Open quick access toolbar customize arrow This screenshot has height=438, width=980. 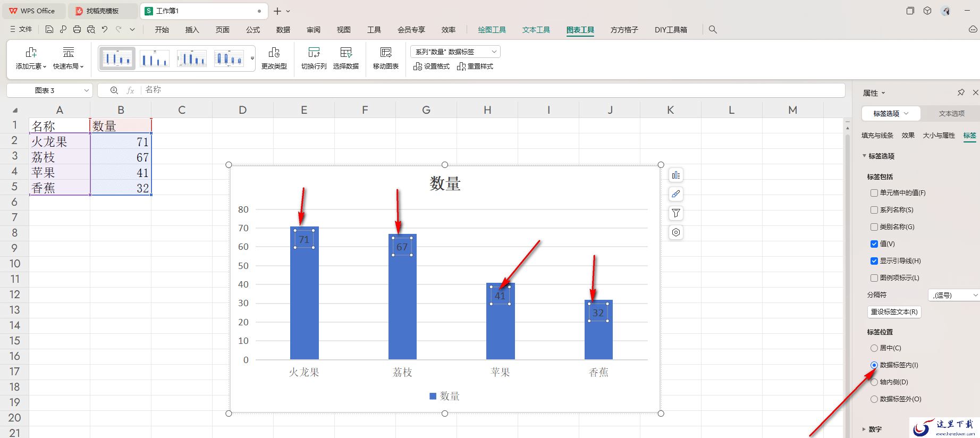pos(132,30)
